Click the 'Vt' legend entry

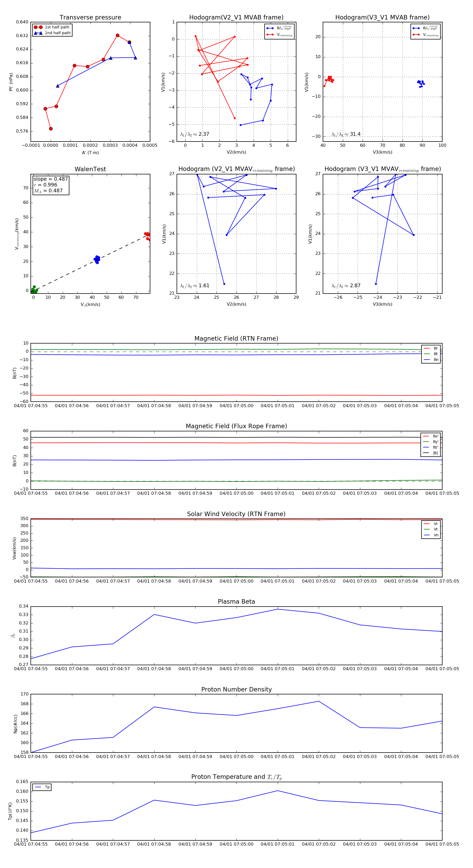431,529
